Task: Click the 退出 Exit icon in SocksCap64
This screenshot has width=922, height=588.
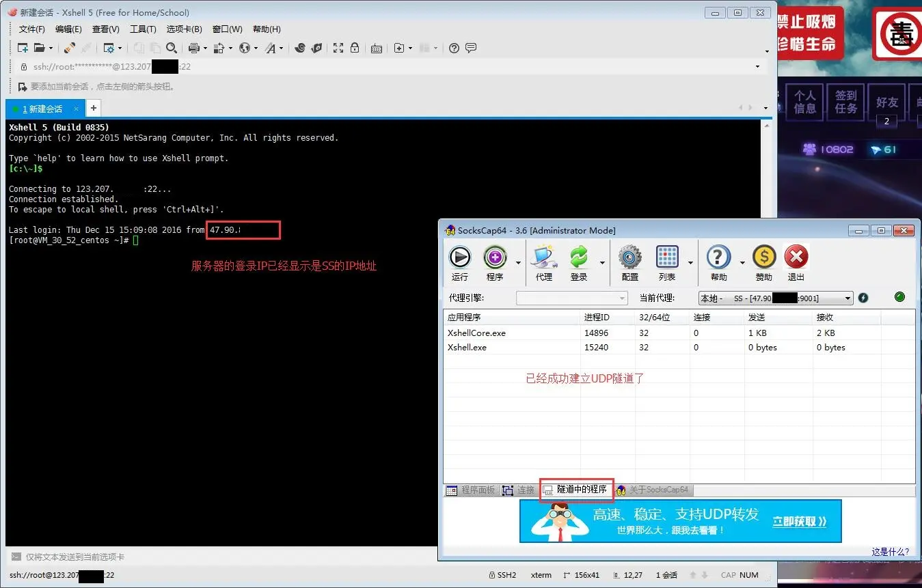Action: (796, 257)
